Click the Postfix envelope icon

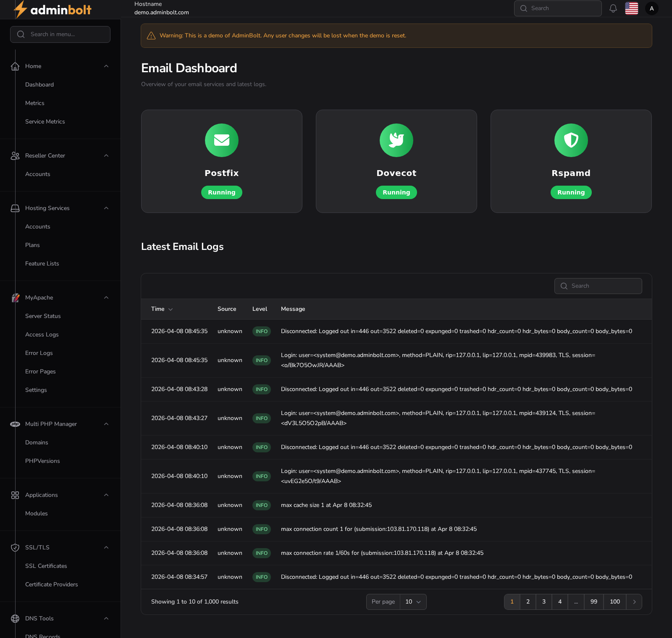(x=222, y=140)
